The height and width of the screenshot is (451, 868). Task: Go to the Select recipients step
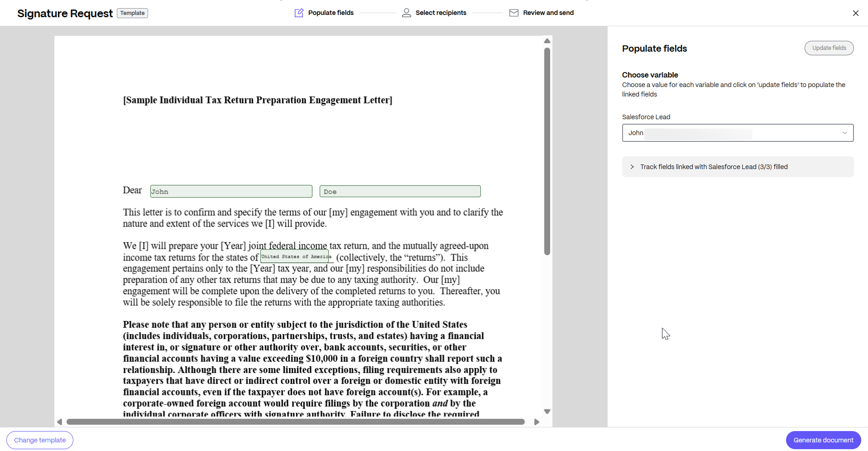pos(441,13)
